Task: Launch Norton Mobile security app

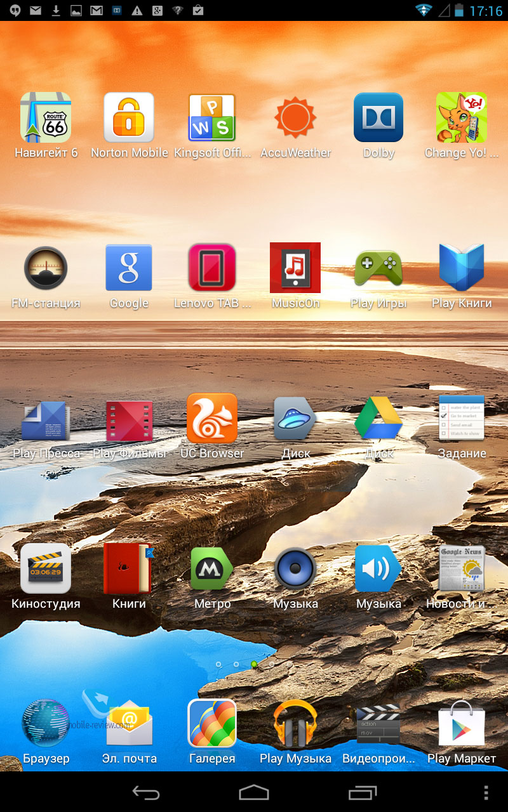Action: pyautogui.click(x=129, y=118)
